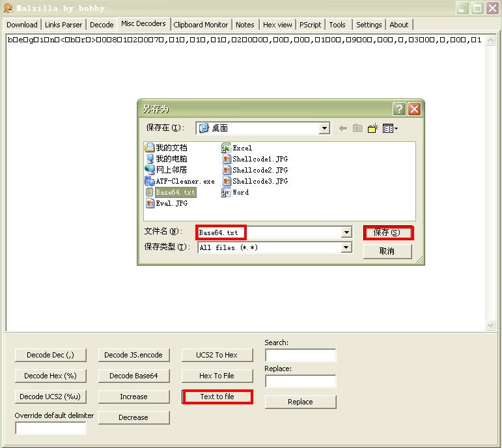Click Save button in the dialog
Screen dimensions: 502x448
(387, 232)
